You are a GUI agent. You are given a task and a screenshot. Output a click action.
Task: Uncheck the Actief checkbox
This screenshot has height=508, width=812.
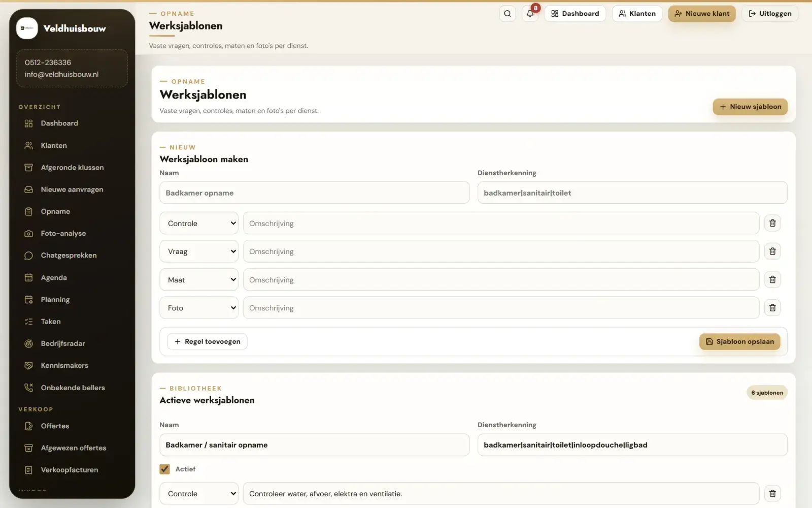(x=164, y=469)
